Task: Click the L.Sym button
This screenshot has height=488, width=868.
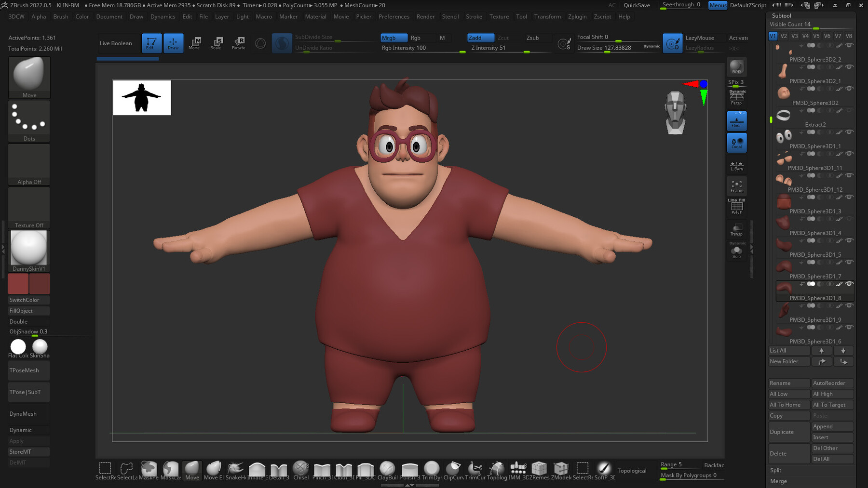Action: 736,166
